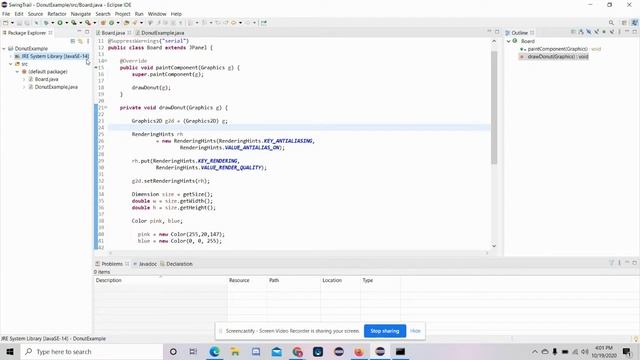The image size is (640, 360).
Task: Collapse the src folder node
Action: 11,64
